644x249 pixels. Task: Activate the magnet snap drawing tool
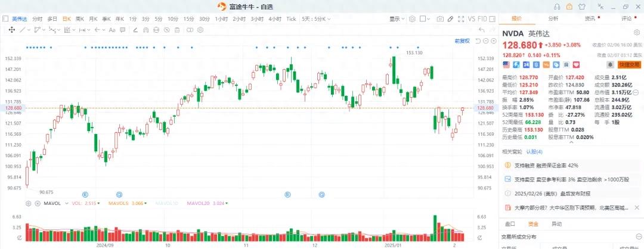coord(145,30)
